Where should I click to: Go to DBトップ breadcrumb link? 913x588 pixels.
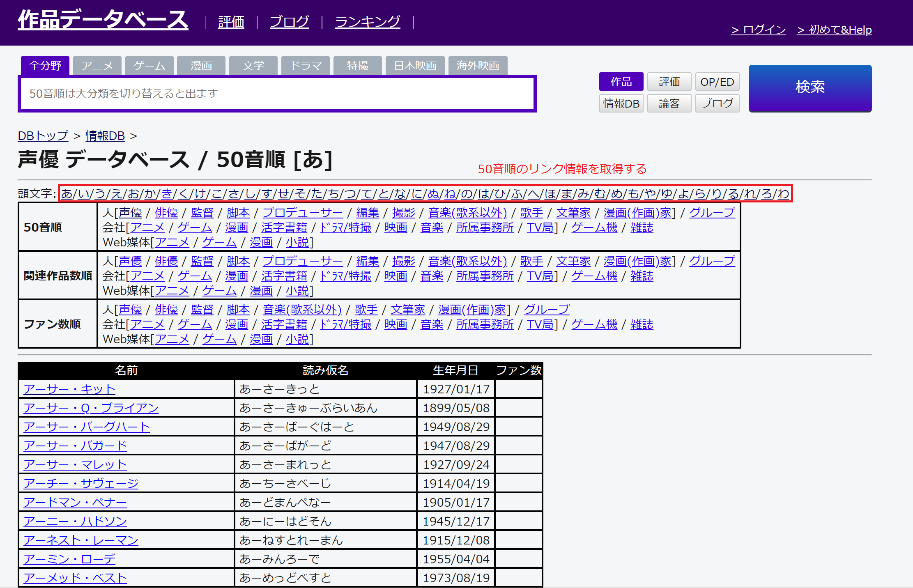coord(43,136)
